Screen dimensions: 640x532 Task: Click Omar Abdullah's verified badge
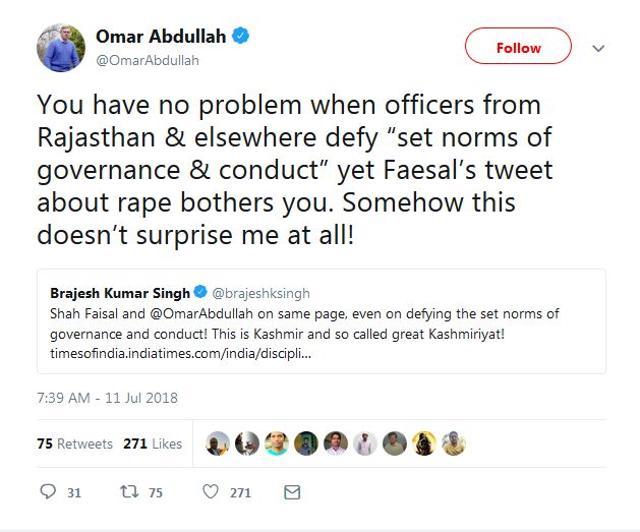[242, 36]
